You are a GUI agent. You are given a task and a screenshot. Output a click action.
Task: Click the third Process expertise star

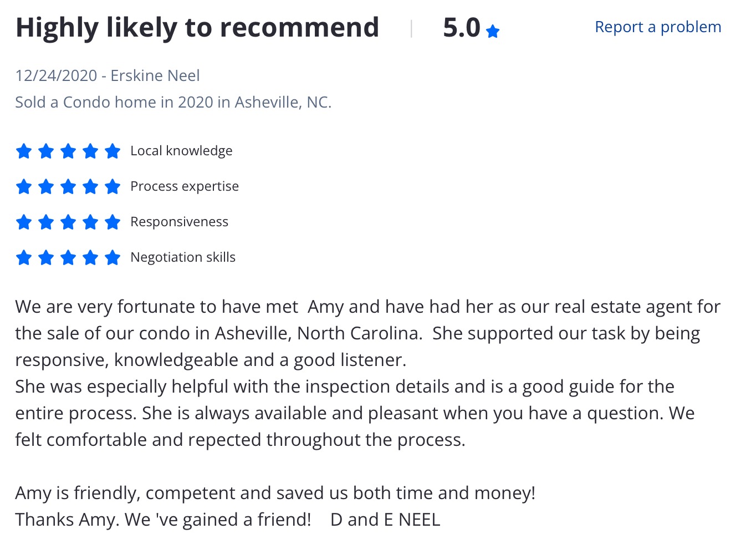pos(68,186)
